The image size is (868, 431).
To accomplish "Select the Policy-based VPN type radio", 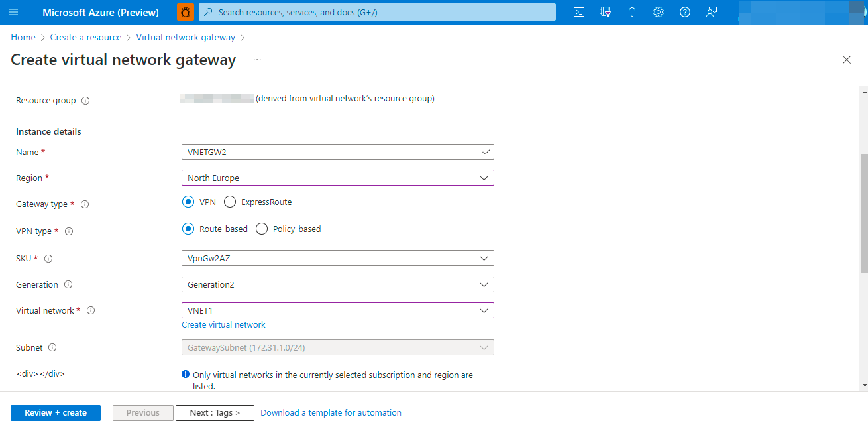I will pyautogui.click(x=262, y=229).
